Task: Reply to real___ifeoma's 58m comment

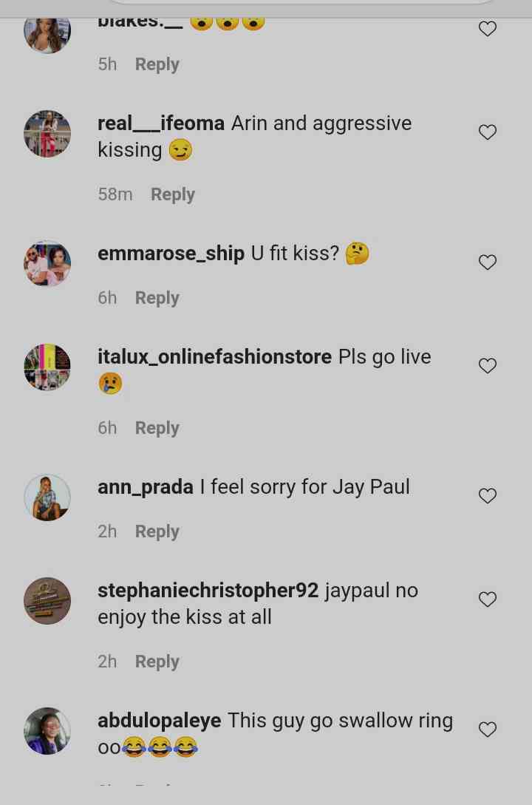Action: 173,194
